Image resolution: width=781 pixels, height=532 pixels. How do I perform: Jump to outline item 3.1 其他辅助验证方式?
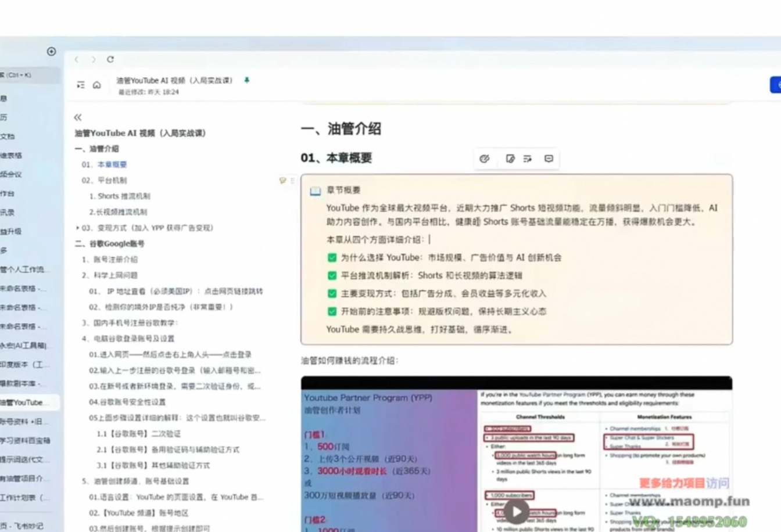153,465
